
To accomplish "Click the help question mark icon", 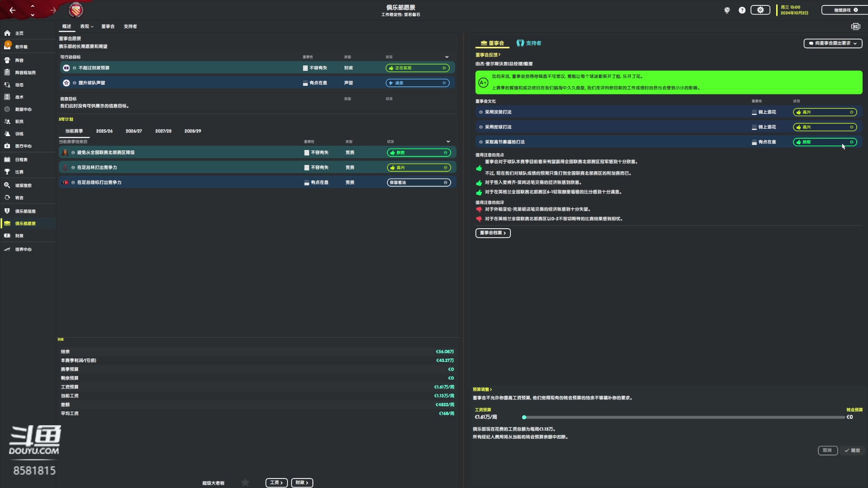I will 742,10.
